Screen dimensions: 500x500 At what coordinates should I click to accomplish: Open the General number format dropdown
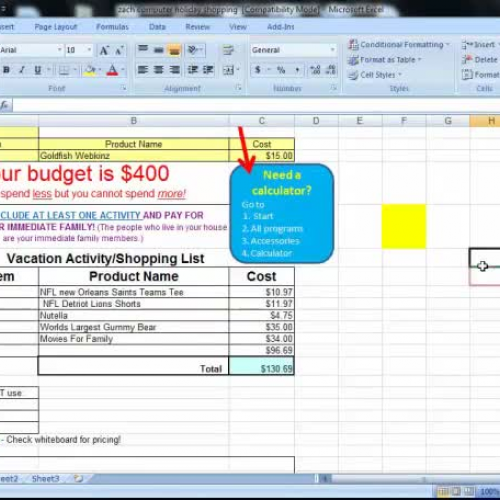click(x=332, y=50)
